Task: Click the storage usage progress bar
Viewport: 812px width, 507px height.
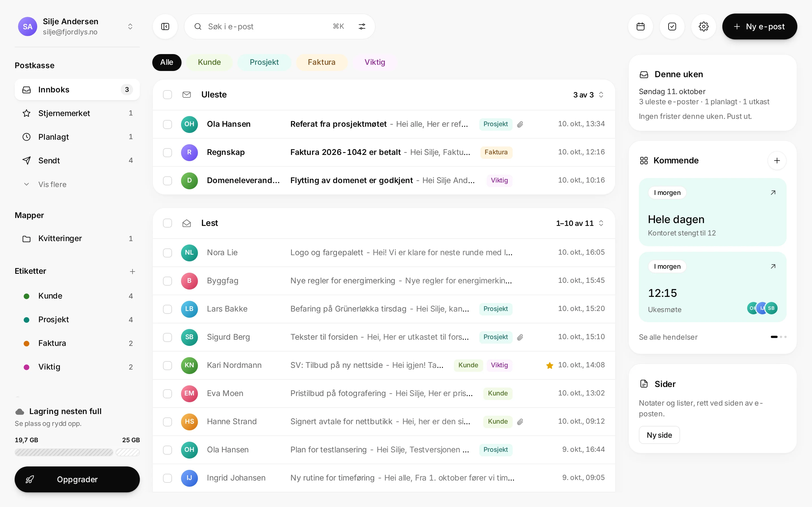Action: tap(77, 452)
